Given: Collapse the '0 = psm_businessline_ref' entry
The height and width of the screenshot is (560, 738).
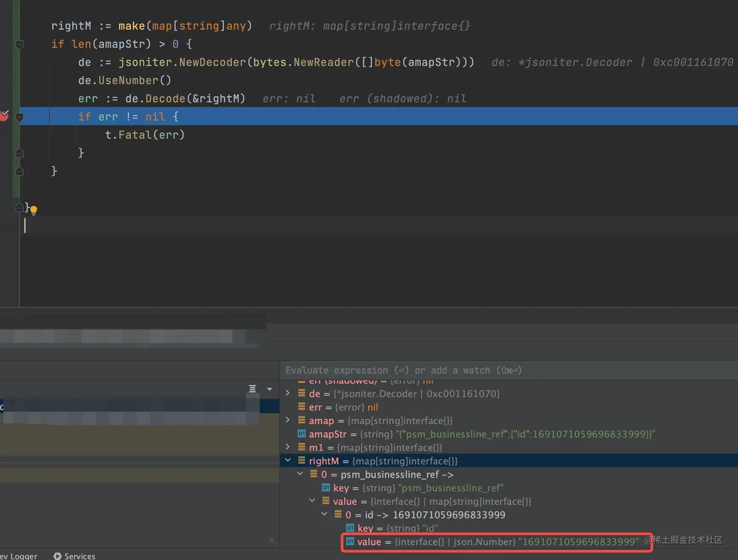Looking at the screenshot, I should (x=300, y=474).
